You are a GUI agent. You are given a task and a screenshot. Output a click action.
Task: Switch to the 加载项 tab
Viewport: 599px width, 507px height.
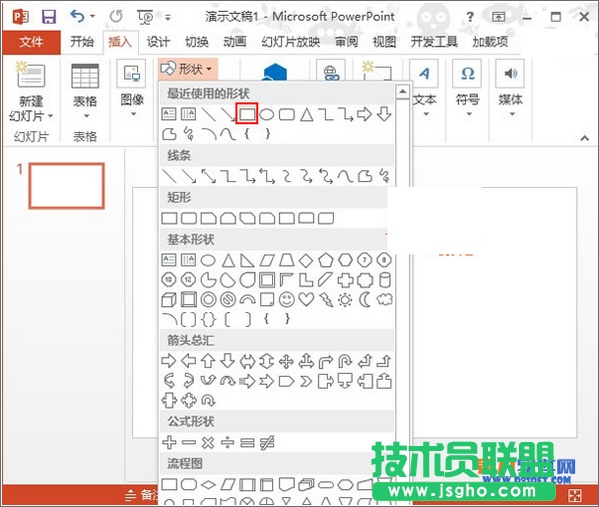pos(490,41)
